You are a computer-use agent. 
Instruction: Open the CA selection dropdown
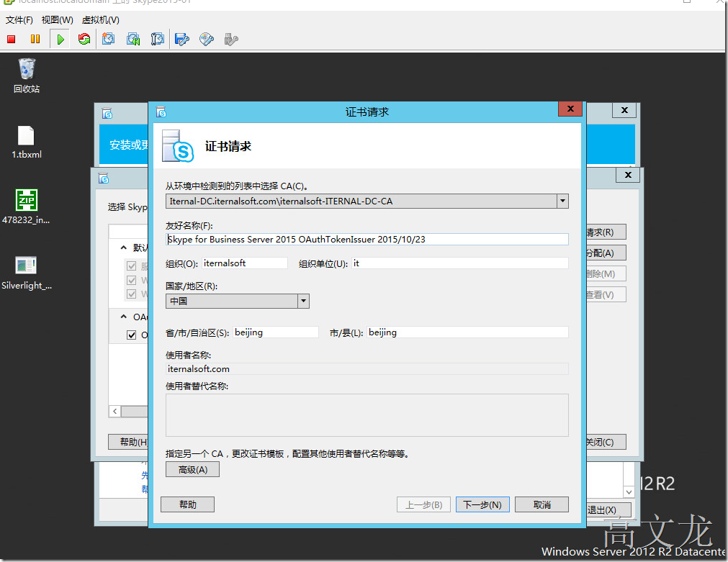point(562,201)
